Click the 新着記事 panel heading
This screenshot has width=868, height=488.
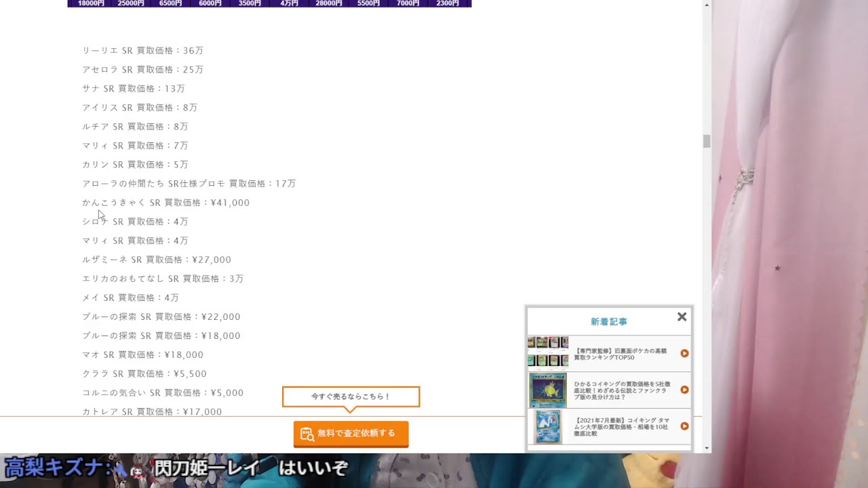[608, 322]
